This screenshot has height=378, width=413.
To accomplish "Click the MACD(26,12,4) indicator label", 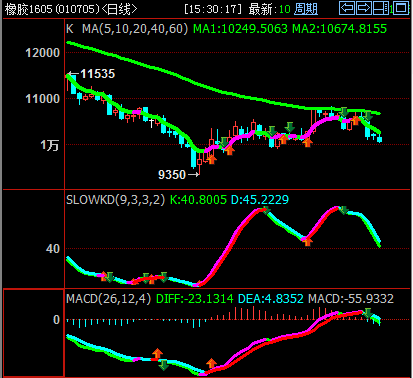I will (x=108, y=298).
